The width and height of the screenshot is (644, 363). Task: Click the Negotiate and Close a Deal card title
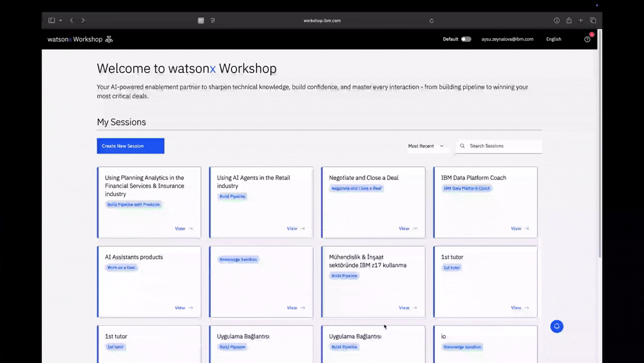tap(363, 177)
